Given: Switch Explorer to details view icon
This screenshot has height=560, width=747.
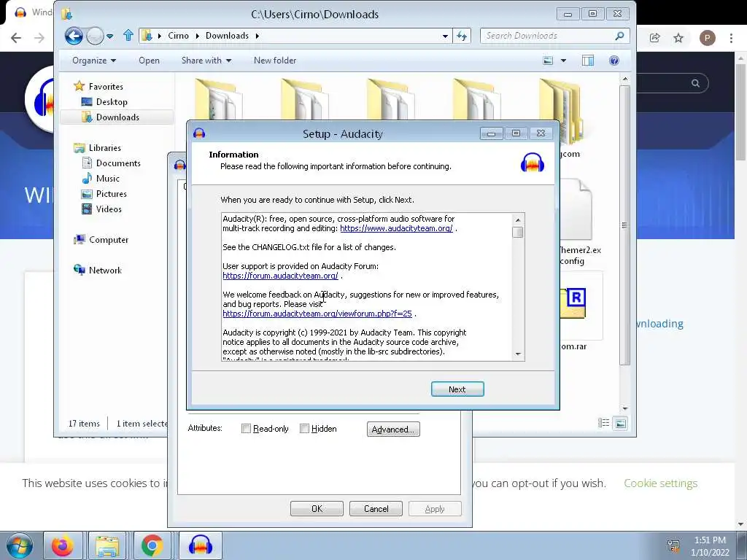Looking at the screenshot, I should click(603, 423).
